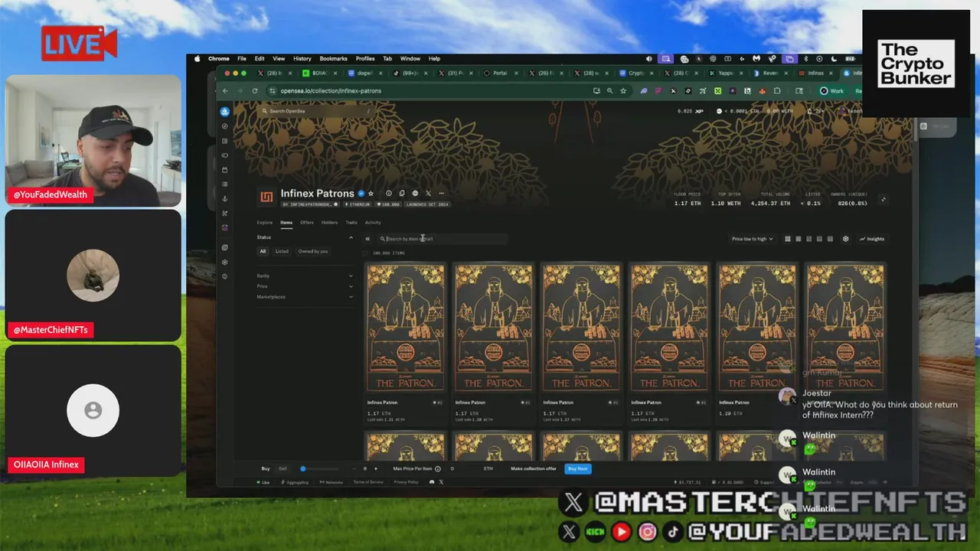980x551 pixels.
Task: Expand the Price filter section
Action: (x=305, y=286)
